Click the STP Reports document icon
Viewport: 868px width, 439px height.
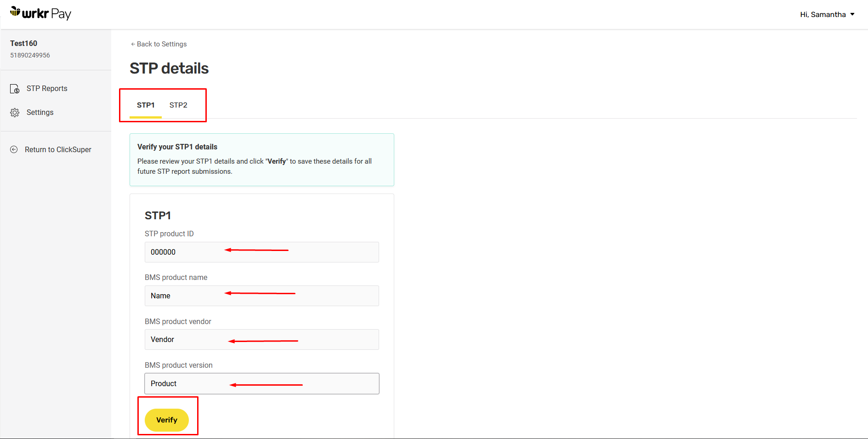point(14,88)
